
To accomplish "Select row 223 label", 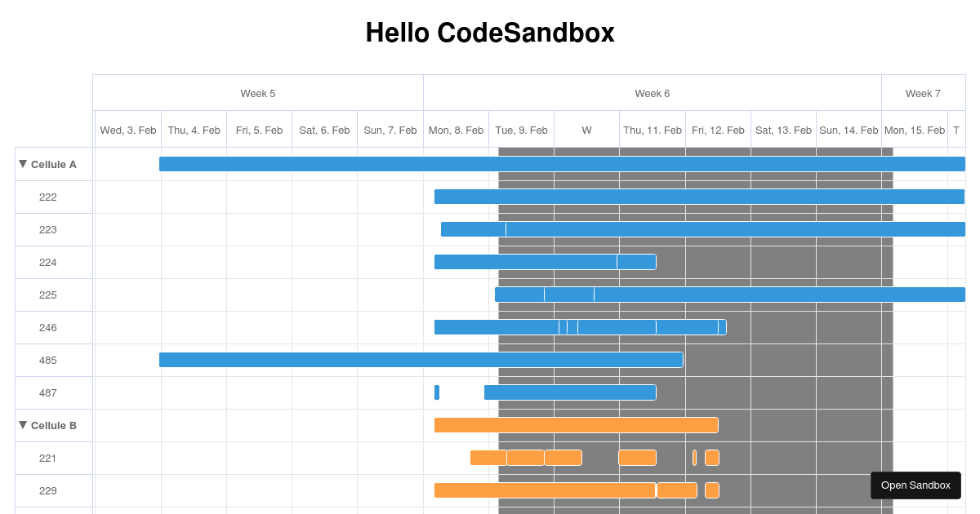I will (48, 229).
